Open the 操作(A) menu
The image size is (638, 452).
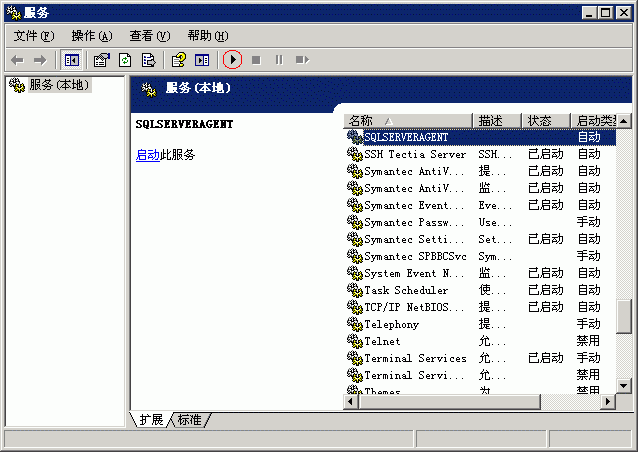click(x=91, y=35)
